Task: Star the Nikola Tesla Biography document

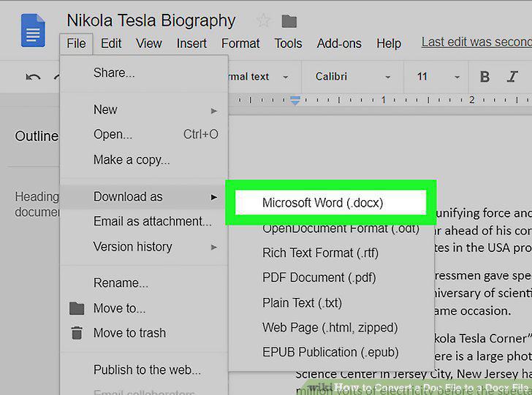Action: 263,20
